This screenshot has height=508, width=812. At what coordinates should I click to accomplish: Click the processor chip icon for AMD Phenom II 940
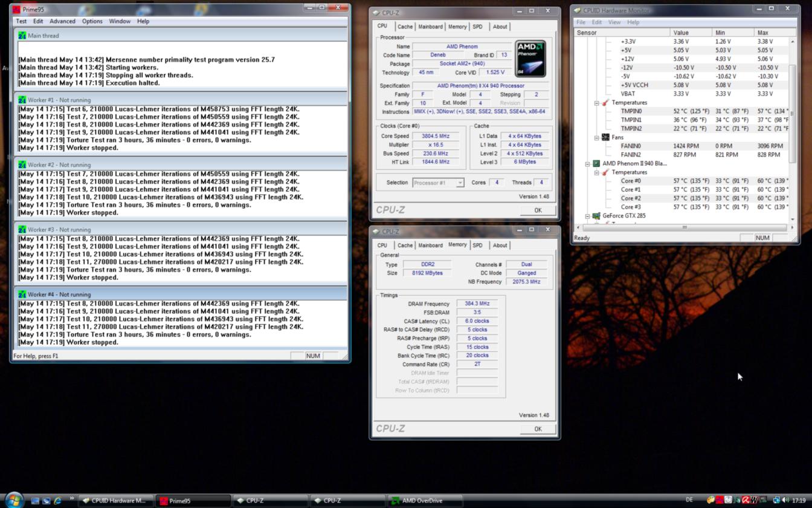596,163
